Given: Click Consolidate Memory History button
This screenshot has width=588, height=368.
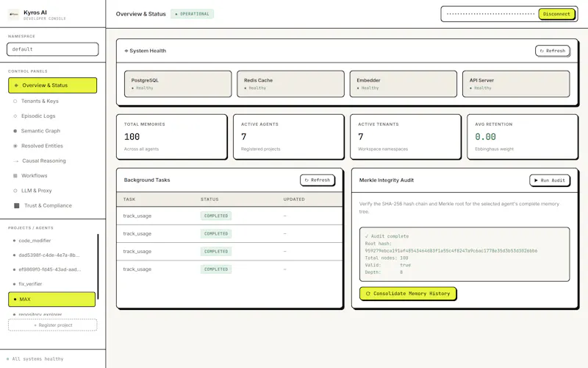Looking at the screenshot, I should [408, 294].
